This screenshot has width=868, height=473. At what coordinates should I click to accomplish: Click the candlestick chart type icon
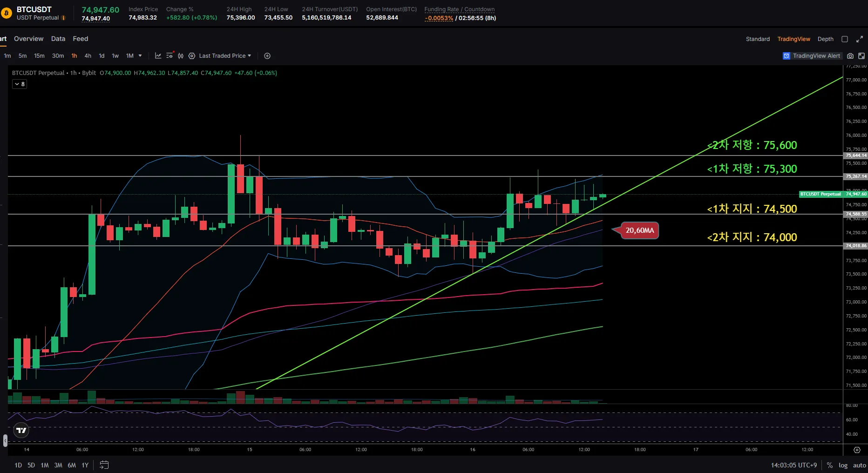181,56
